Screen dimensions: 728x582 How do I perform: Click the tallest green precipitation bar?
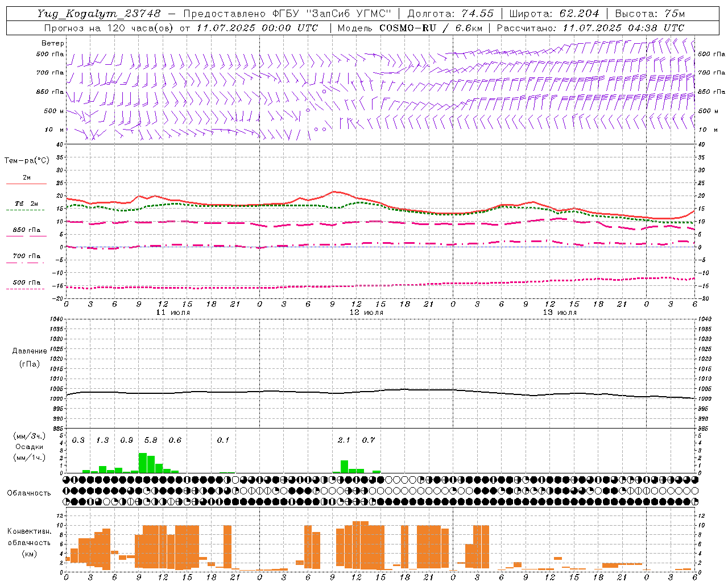click(143, 463)
